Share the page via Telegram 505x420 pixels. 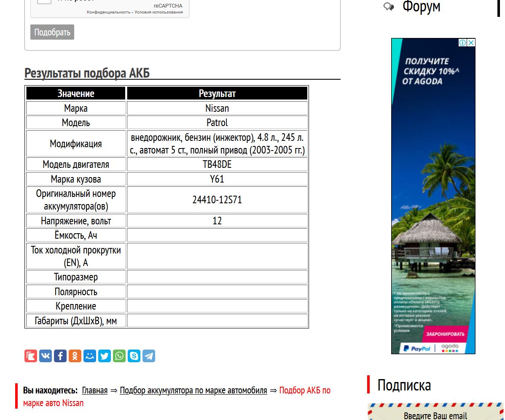point(149,356)
